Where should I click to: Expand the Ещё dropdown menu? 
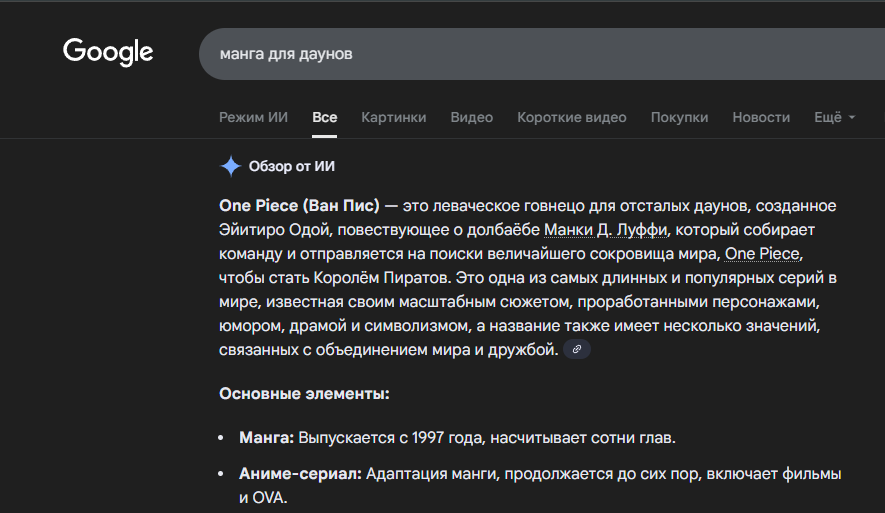pyautogui.click(x=834, y=117)
